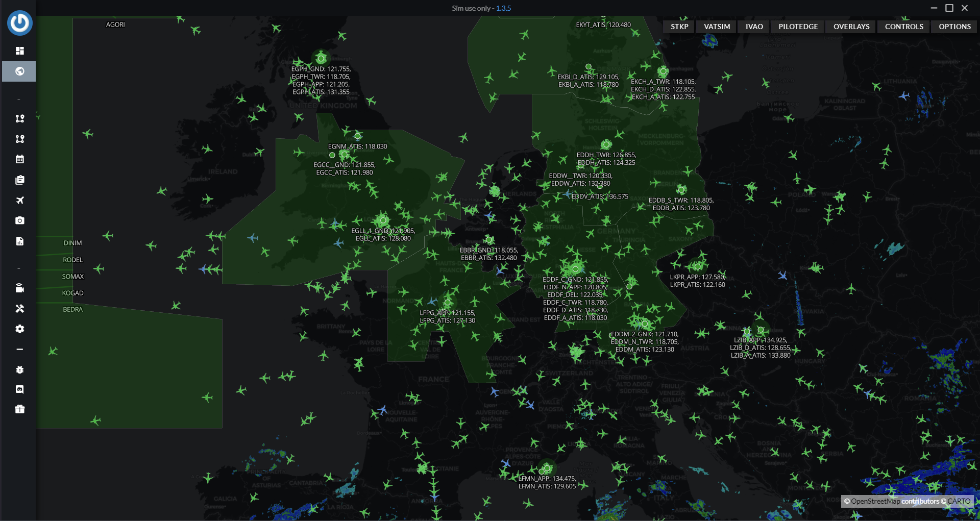980x521 pixels.
Task: Open the calendar schedule icon
Action: pyautogui.click(x=19, y=159)
